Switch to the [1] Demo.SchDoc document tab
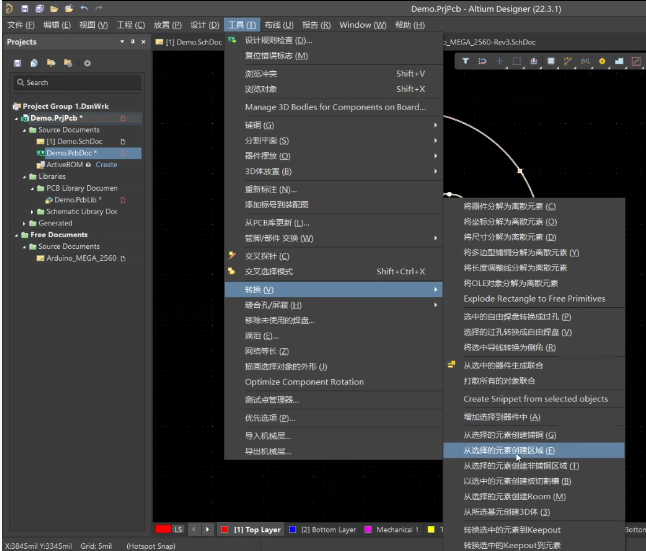The width and height of the screenshot is (646, 551). (189, 42)
